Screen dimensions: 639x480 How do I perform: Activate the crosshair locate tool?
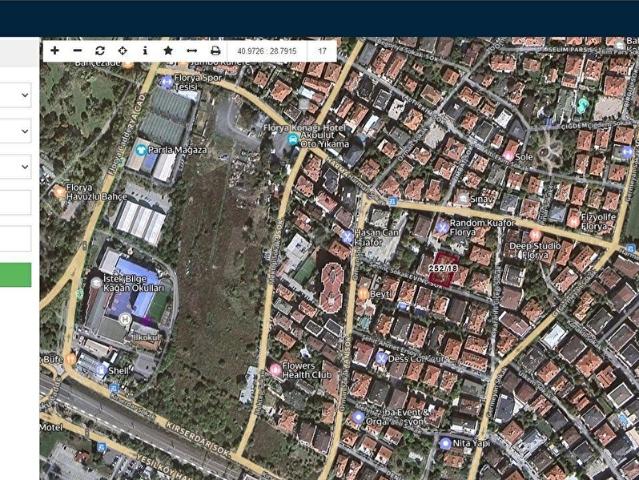click(x=123, y=50)
